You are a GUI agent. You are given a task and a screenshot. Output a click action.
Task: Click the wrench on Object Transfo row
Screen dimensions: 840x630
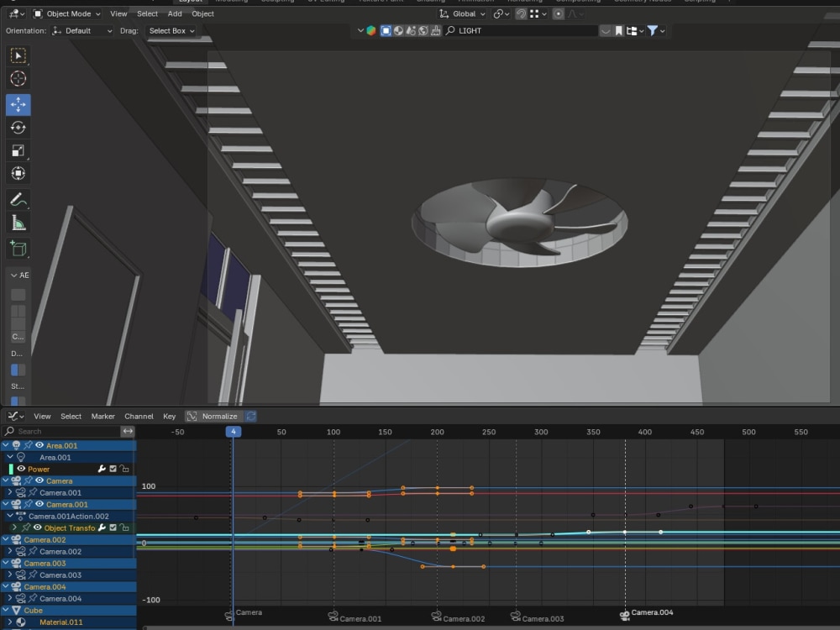pos(102,528)
